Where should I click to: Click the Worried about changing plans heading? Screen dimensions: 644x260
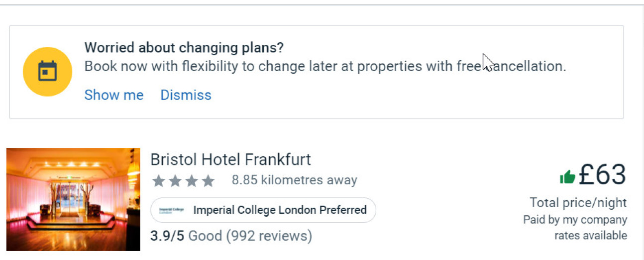pos(184,48)
